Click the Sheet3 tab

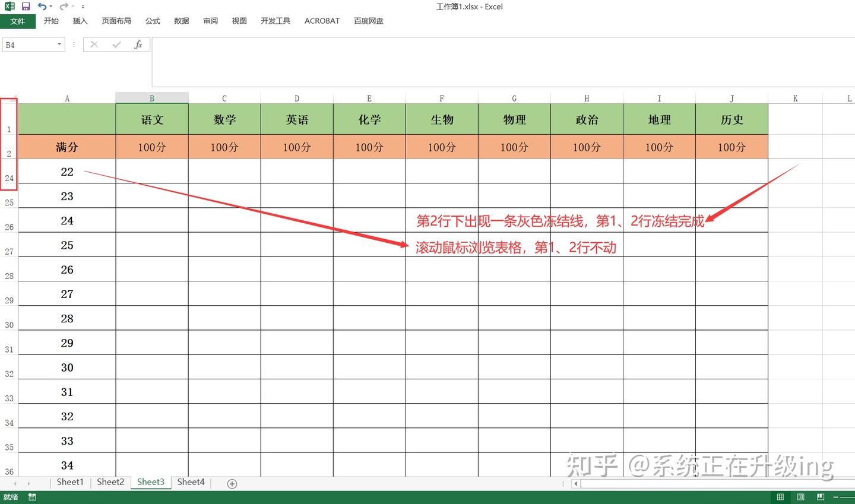(x=151, y=482)
